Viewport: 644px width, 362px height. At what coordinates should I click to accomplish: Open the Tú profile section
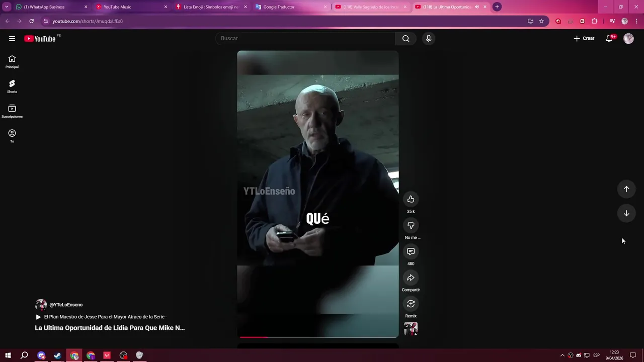(12, 136)
